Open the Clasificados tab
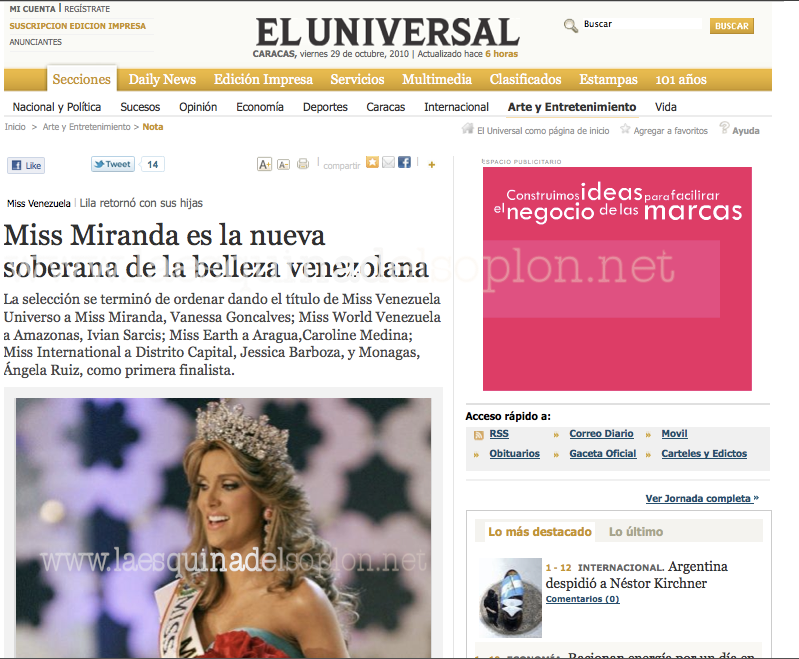 [525, 80]
